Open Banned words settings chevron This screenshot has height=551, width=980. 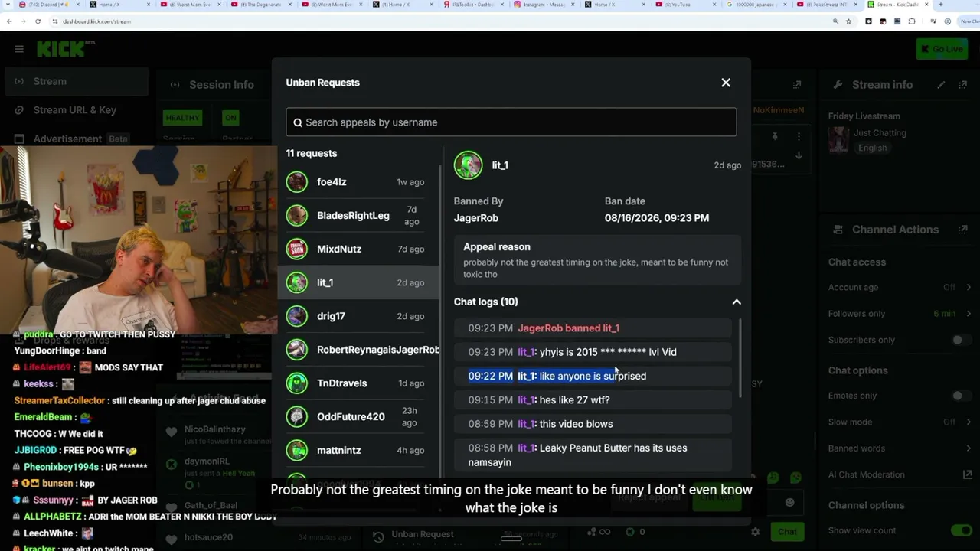(x=969, y=448)
